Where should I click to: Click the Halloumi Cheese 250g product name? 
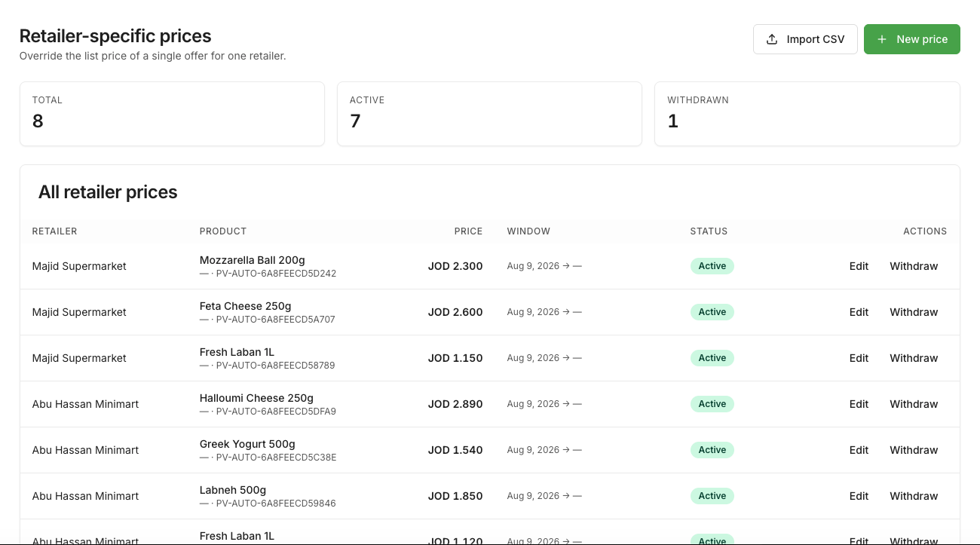coord(256,398)
